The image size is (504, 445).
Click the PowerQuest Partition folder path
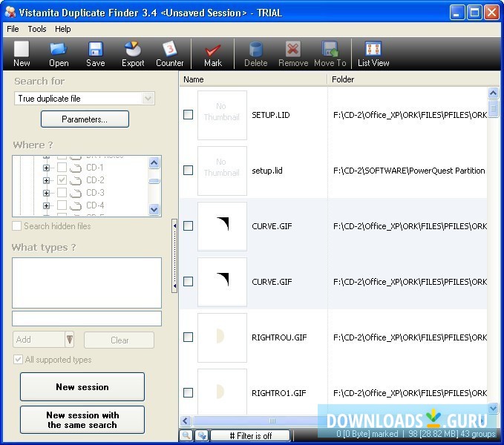pos(409,171)
